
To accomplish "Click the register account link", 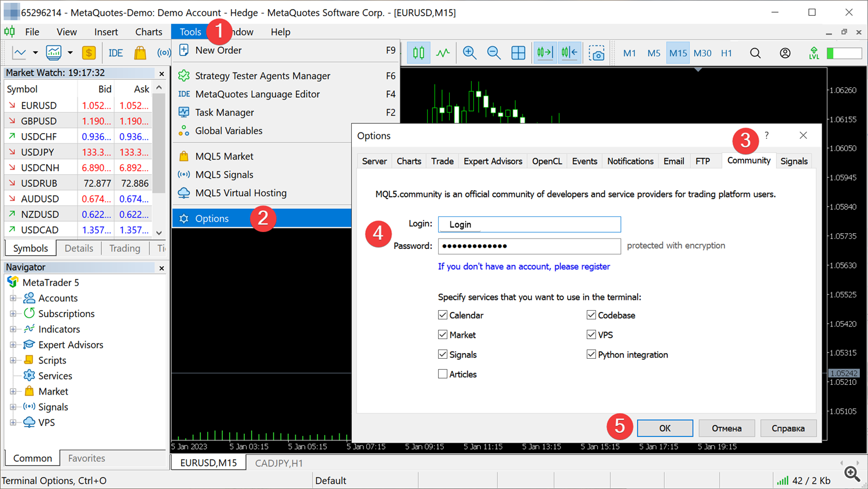I will pyautogui.click(x=524, y=267).
